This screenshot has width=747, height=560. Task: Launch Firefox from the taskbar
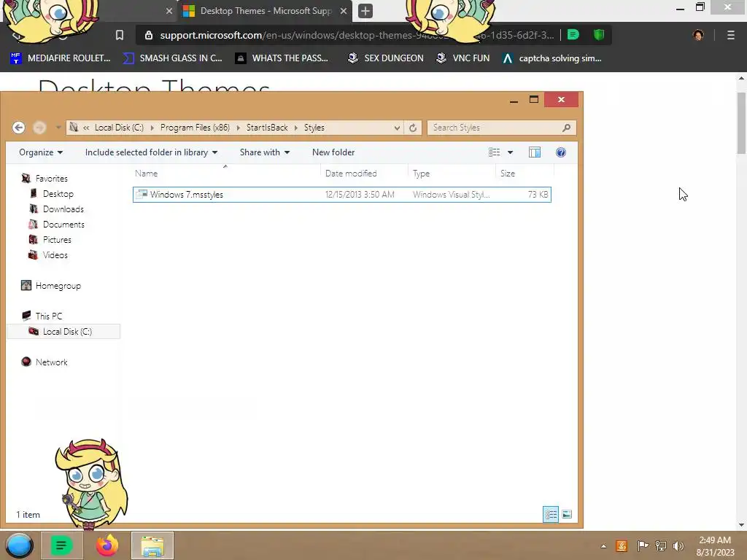tap(107, 545)
